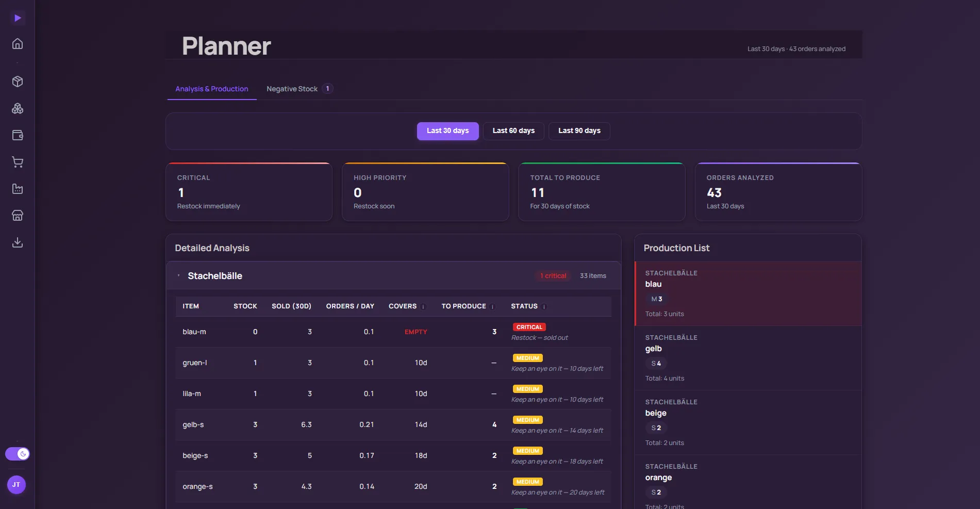Collapse the Stachelbälle group
980x509 pixels.
179,276
